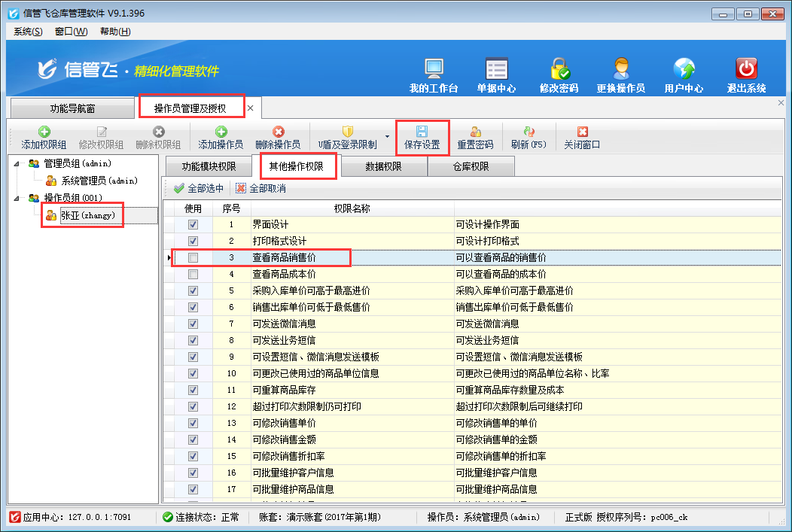Select 系统管理员 (admin) in the tree
Image resolution: width=792 pixels, height=532 pixels.
point(99,181)
